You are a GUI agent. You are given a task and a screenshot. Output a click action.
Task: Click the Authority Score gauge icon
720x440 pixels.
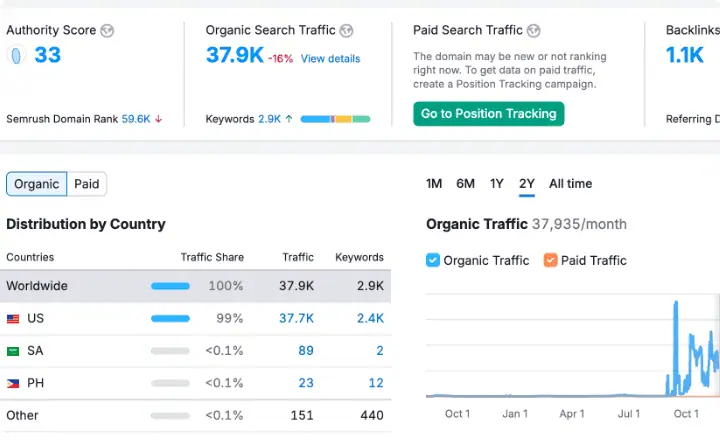click(x=15, y=55)
